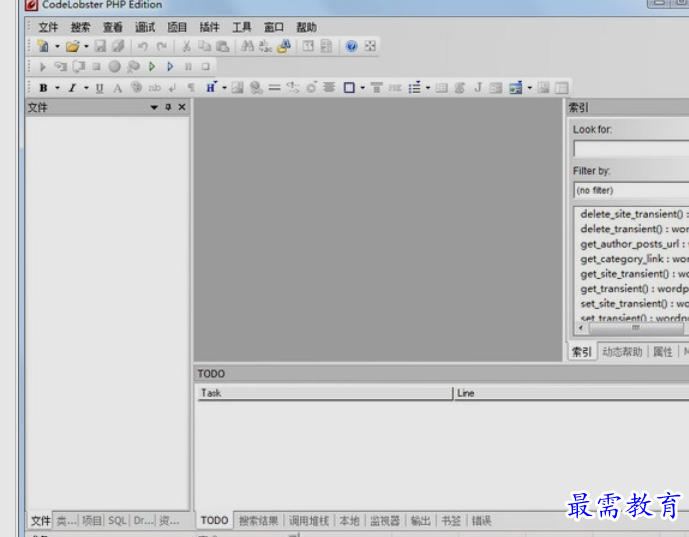Open the 工具 menu

tap(242, 27)
